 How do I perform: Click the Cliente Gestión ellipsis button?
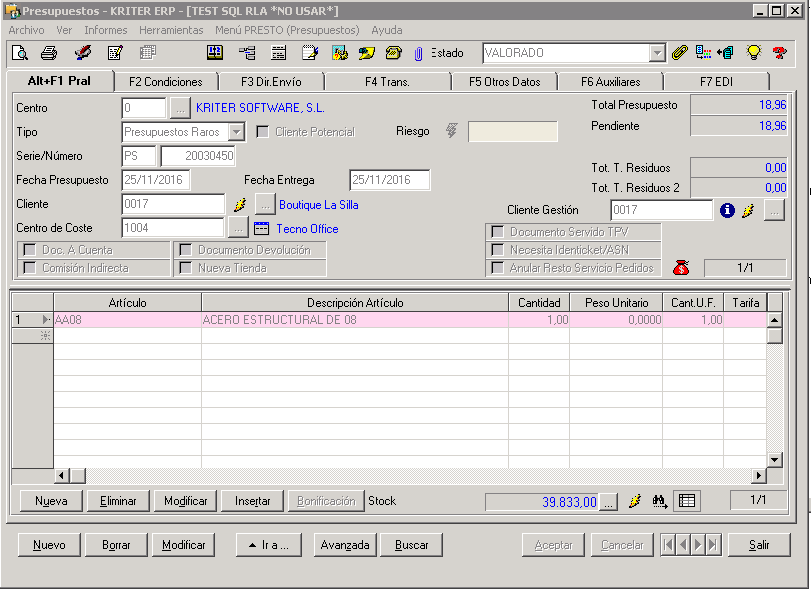tap(774, 210)
